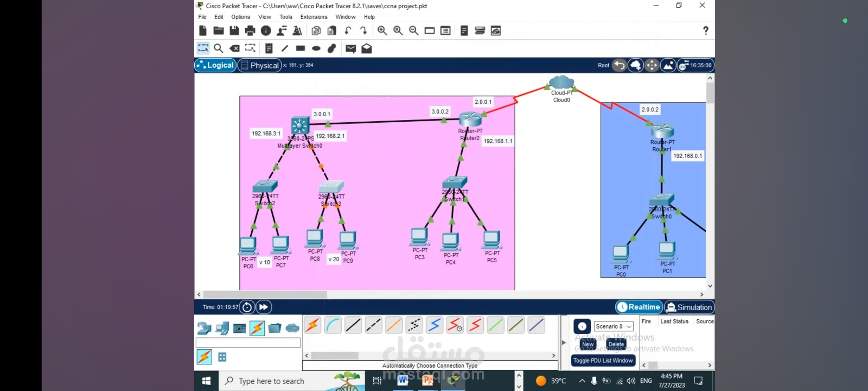
Task: Click the workspace vertical scrollbar
Action: point(710,93)
